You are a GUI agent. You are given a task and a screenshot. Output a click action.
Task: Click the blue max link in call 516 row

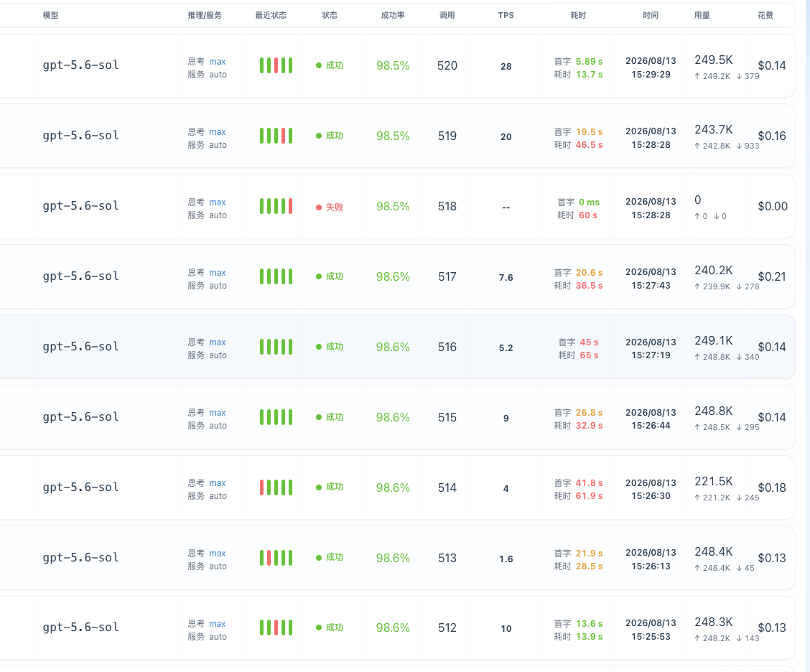coord(218,342)
